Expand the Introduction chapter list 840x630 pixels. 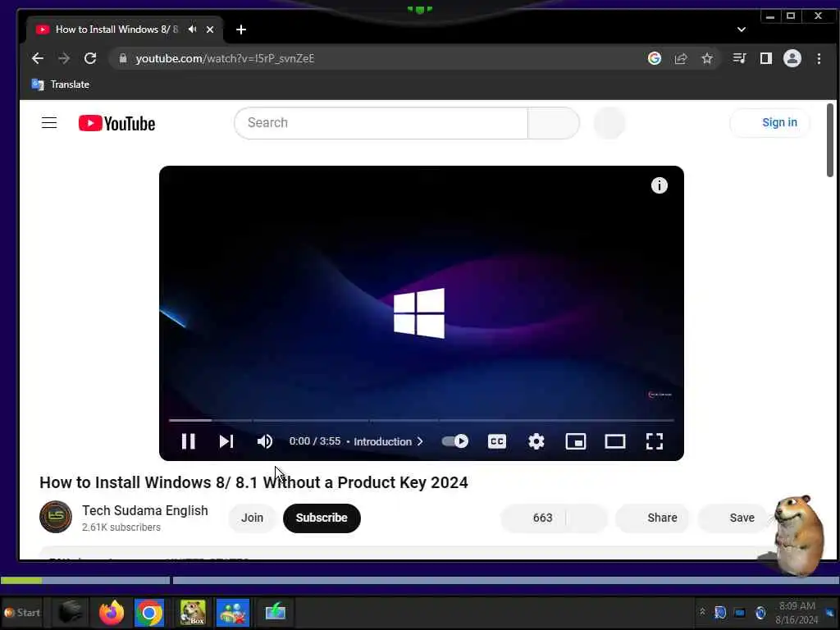point(388,441)
